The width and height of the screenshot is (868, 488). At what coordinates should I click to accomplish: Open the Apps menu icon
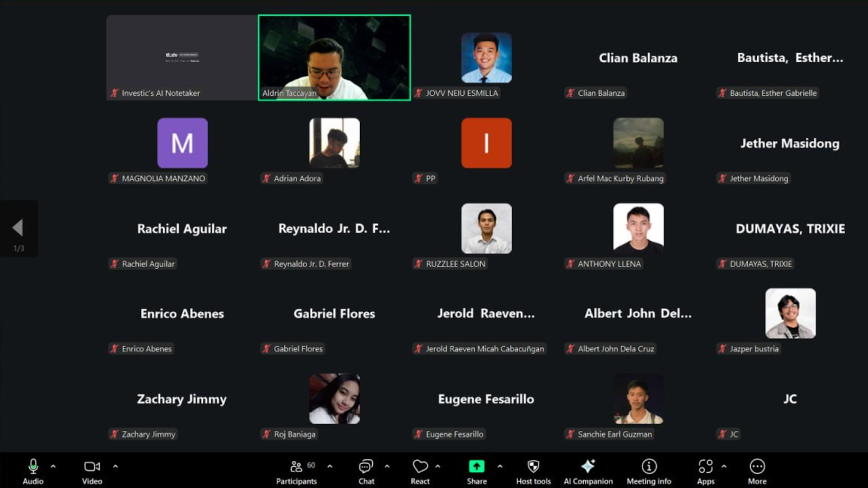[705, 467]
